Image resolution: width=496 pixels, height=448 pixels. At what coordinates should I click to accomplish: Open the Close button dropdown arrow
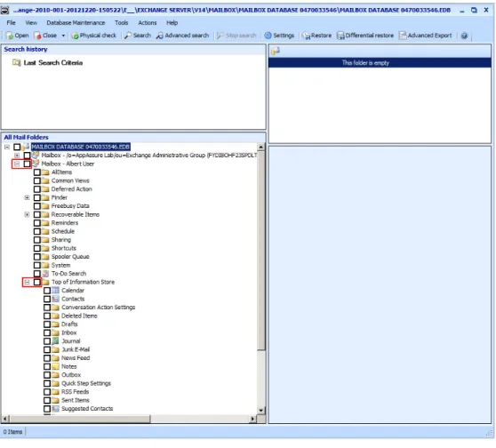tap(63, 36)
